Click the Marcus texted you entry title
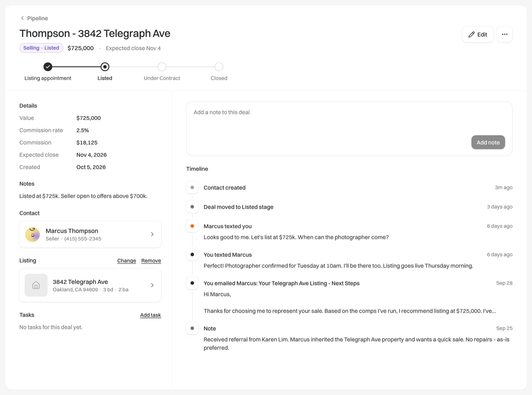The image size is (532, 395). coord(227,226)
